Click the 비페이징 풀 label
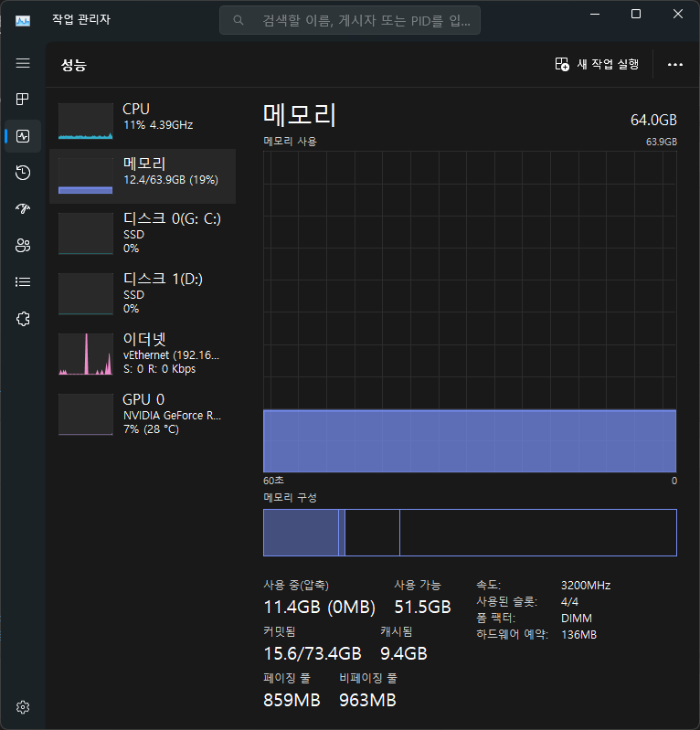 (368, 678)
